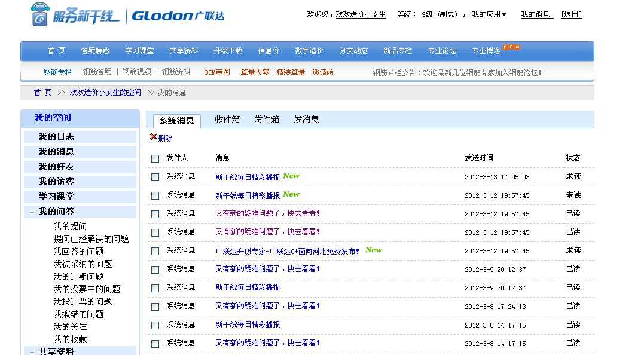Image resolution: width=644 pixels, height=355 pixels.
Task: Check the box for 2012-3-13 17:05:03 message
Action: [x=155, y=177]
